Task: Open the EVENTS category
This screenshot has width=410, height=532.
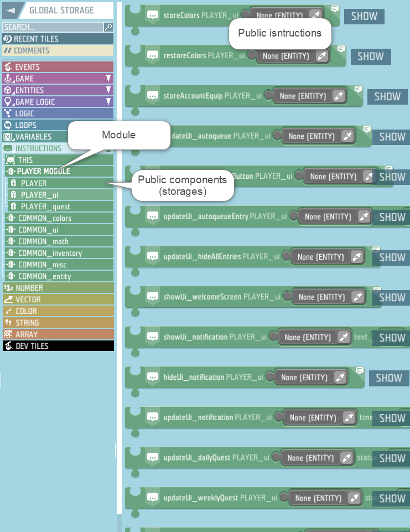Action: click(x=58, y=67)
